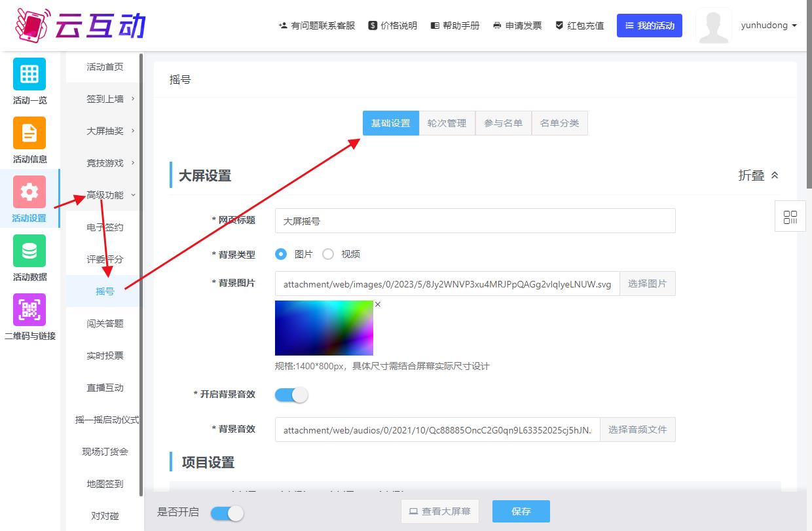Expand the 大屏抽奖 submenu

tap(105, 131)
